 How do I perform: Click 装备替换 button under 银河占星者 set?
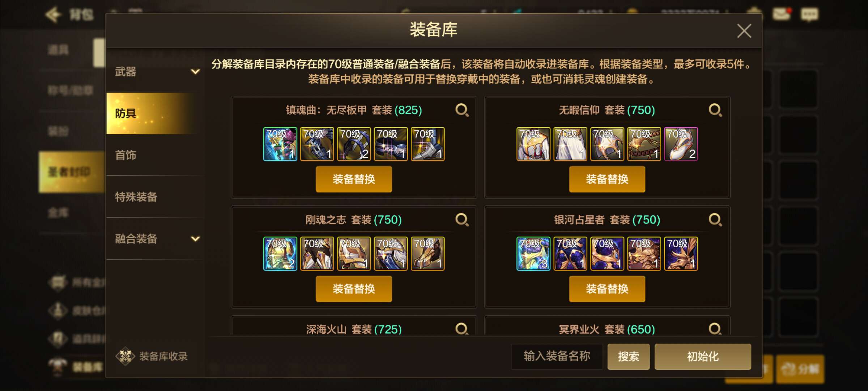(x=607, y=289)
